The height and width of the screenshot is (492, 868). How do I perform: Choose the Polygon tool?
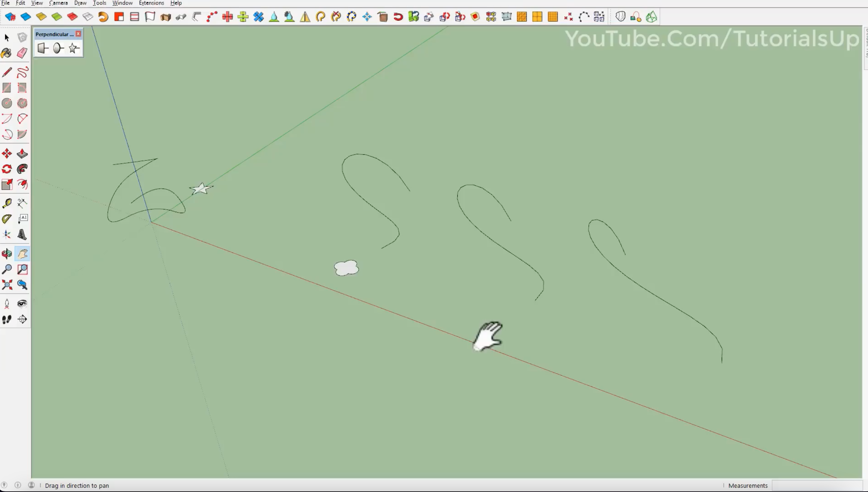[22, 103]
